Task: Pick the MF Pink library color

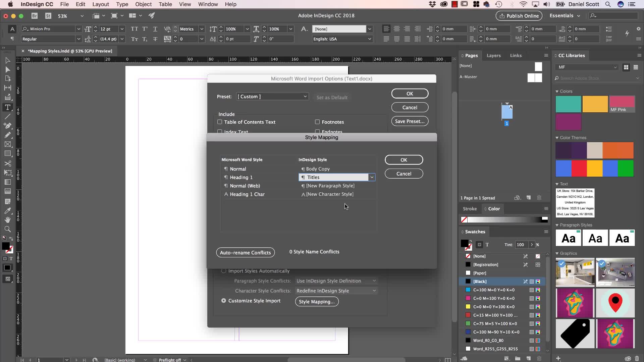Action: 622,104
